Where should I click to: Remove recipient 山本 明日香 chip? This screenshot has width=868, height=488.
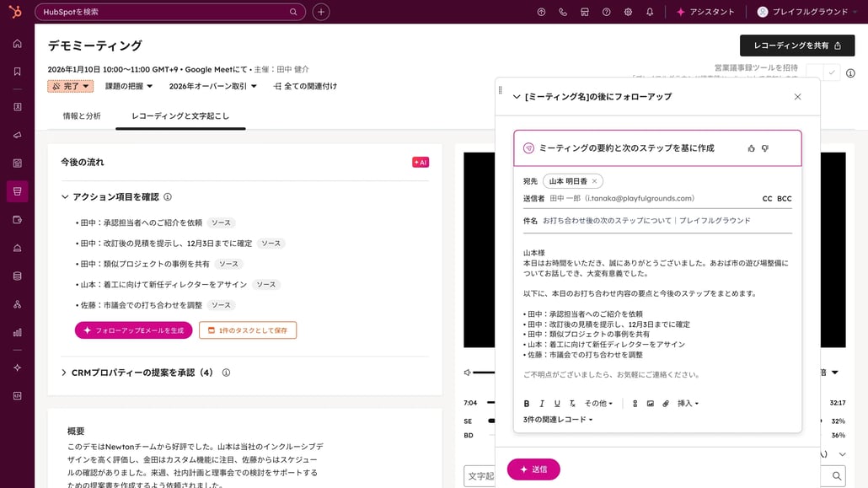(594, 181)
